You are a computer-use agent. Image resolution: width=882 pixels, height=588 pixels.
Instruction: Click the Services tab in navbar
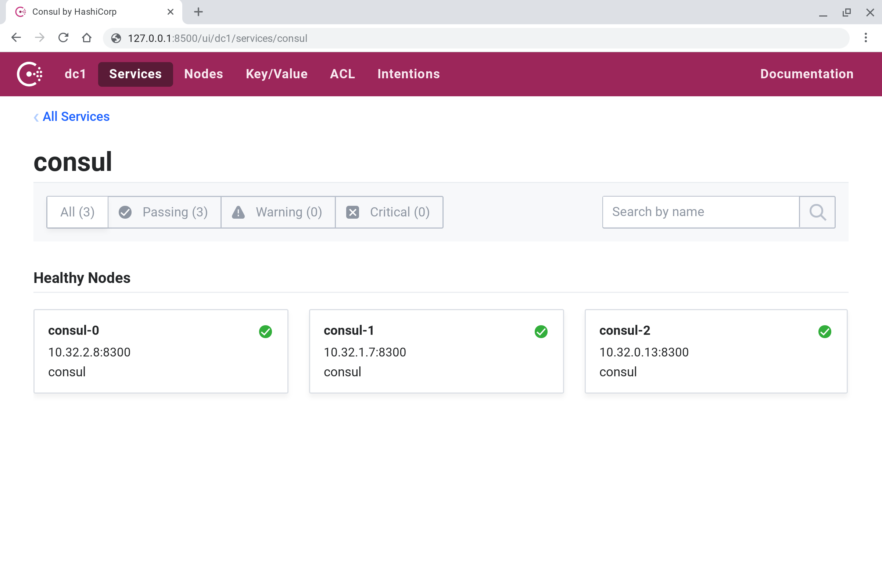(136, 74)
